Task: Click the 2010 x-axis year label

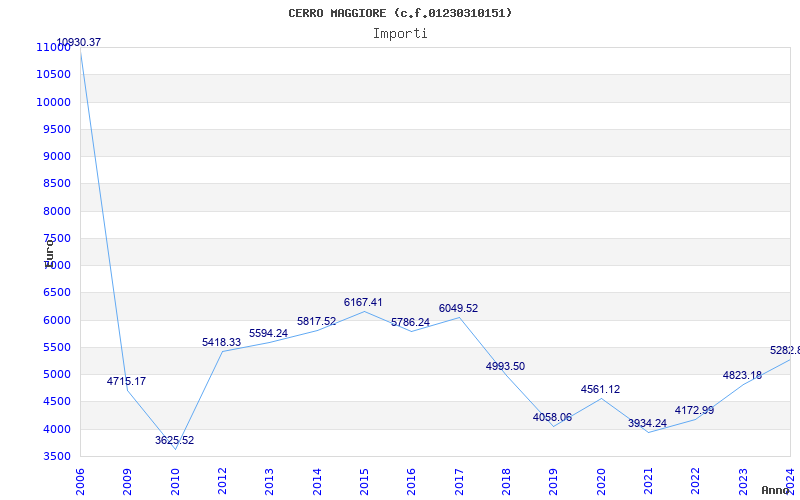Action: tap(175, 482)
